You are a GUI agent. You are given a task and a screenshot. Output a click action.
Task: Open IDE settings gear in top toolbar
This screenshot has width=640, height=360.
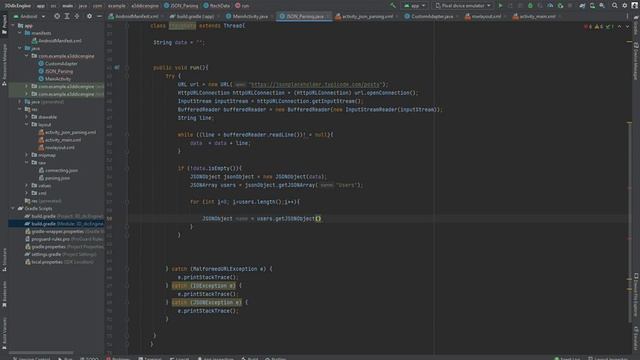point(624,6)
